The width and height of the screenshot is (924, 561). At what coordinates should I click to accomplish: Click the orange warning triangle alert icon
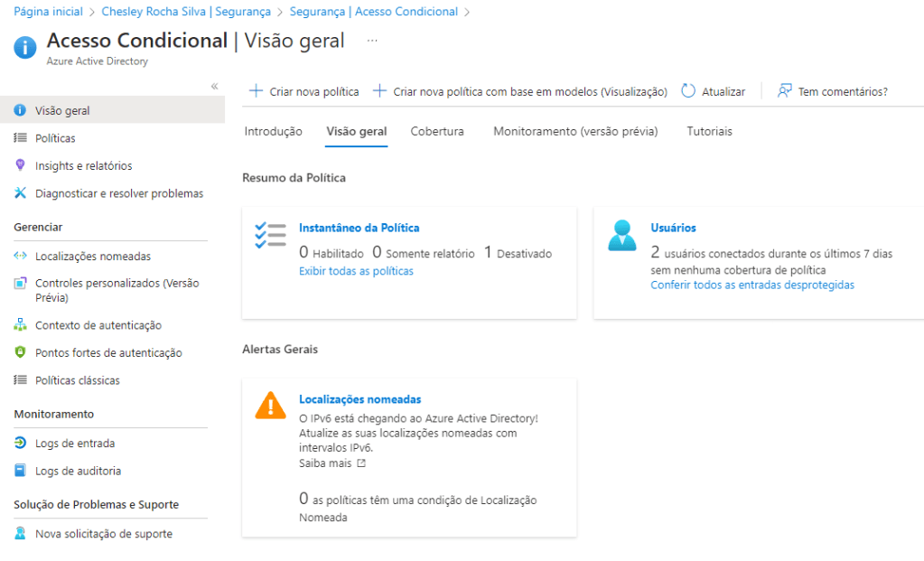coord(270,405)
